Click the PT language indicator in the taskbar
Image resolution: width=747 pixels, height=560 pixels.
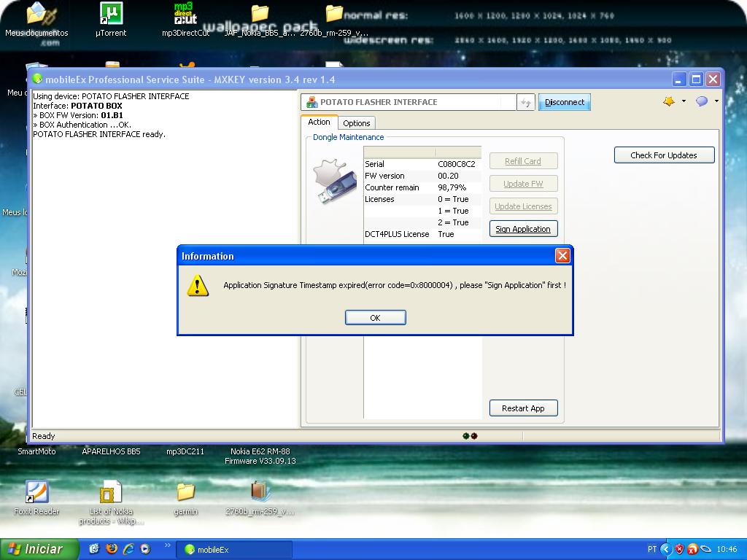651,549
